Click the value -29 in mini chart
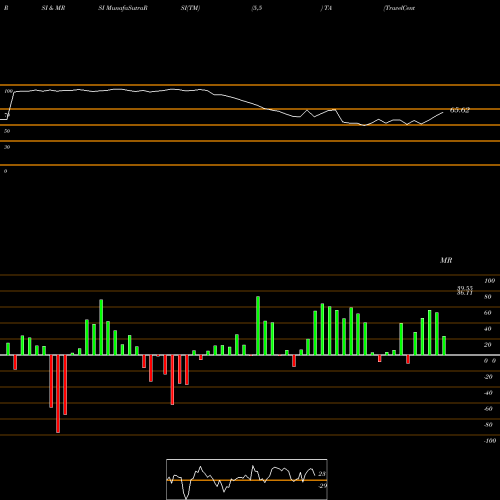The height and width of the screenshot is (500, 500). coord(322,486)
